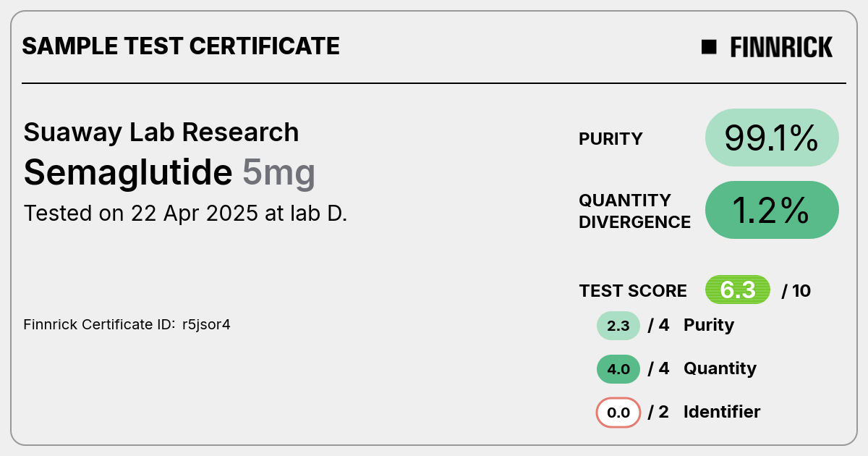This screenshot has width=868, height=456.
Task: Click the QUANTITY DIVERGENCE label
Action: click(x=634, y=211)
